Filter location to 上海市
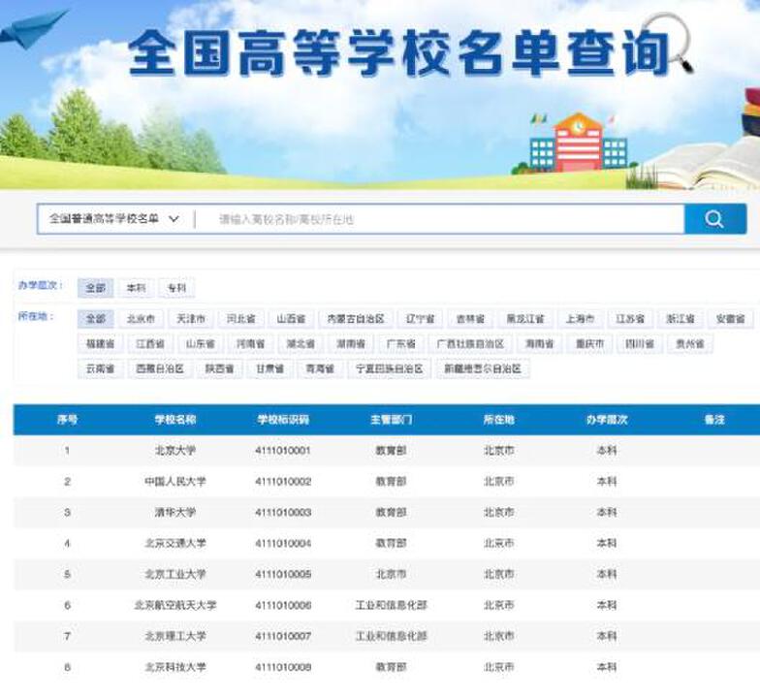This screenshot has height=700, width=760. coord(580,319)
